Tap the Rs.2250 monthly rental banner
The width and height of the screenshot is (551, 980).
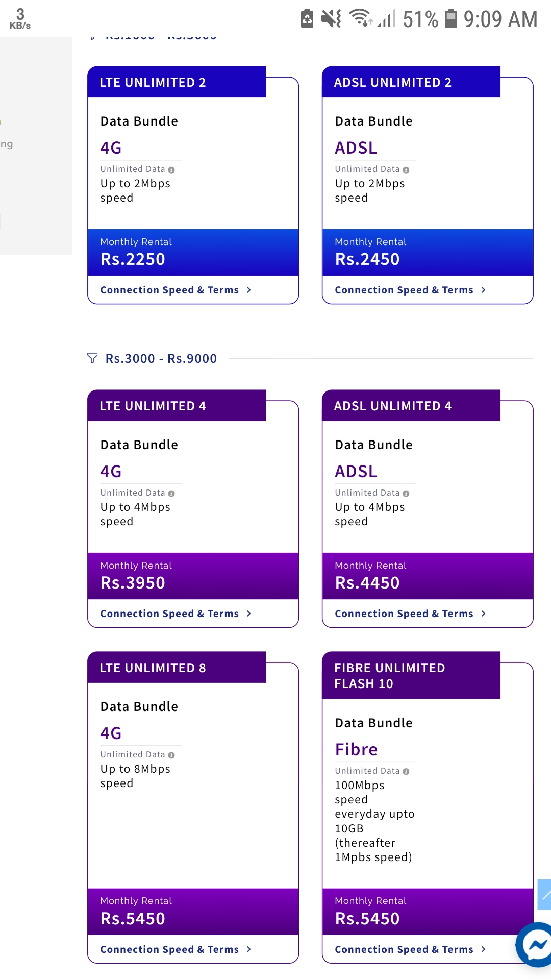[x=193, y=253]
